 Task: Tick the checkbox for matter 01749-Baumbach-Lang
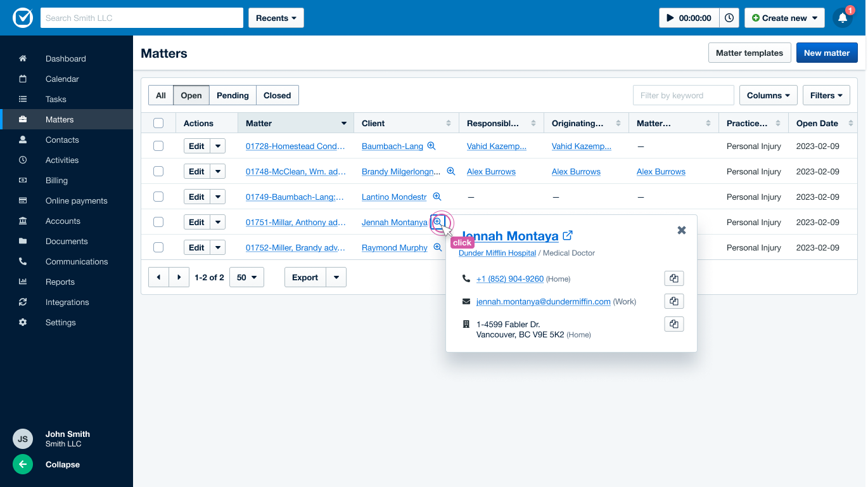coord(158,197)
